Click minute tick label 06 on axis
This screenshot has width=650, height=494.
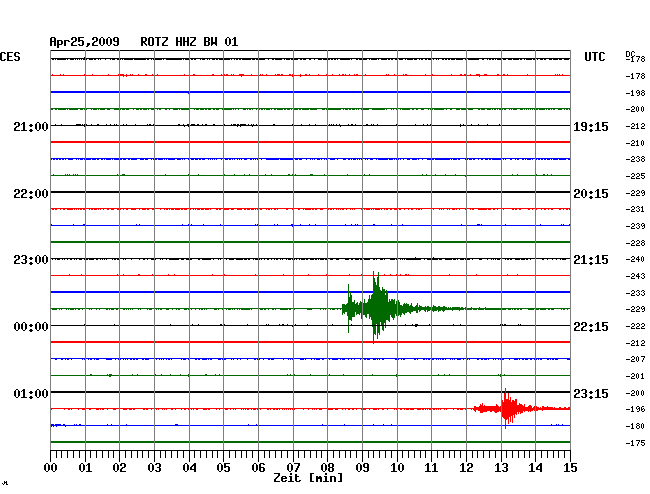tap(258, 468)
